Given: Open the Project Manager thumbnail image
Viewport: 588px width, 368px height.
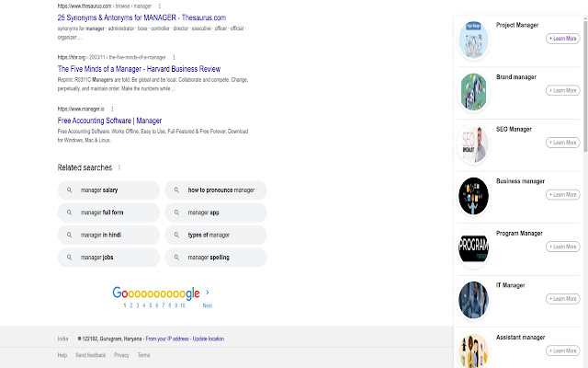Looking at the screenshot, I should [474, 40].
